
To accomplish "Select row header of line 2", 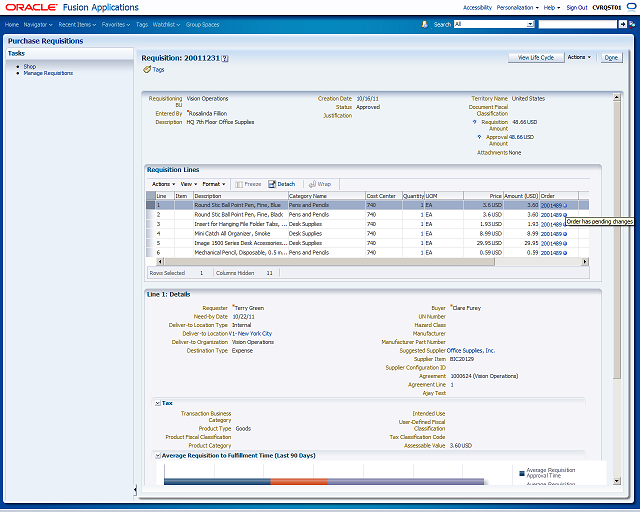I will point(151,215).
